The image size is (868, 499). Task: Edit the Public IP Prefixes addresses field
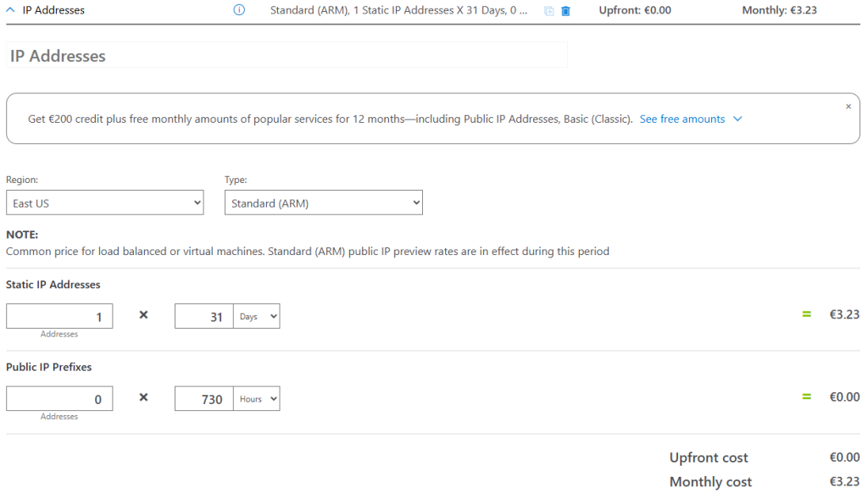[59, 398]
